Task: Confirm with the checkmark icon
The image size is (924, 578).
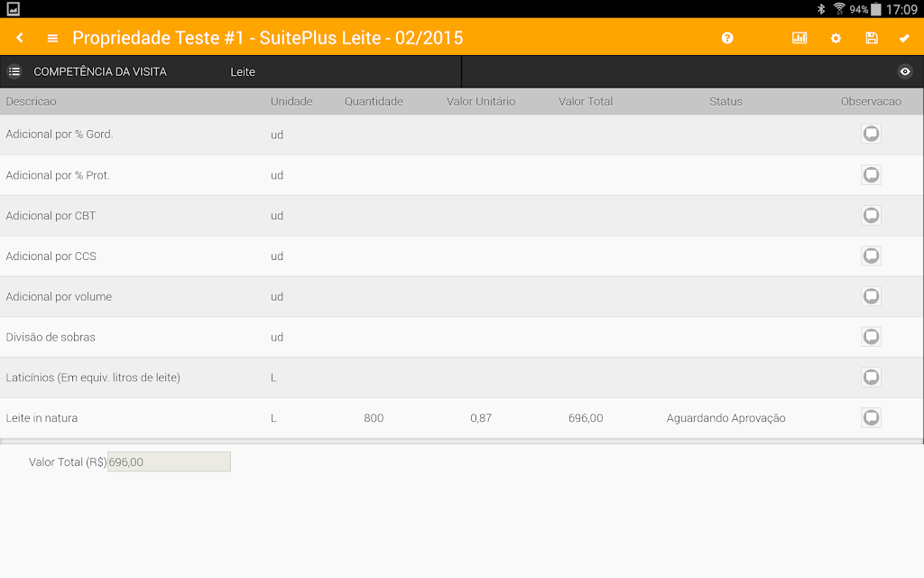Action: [x=904, y=38]
